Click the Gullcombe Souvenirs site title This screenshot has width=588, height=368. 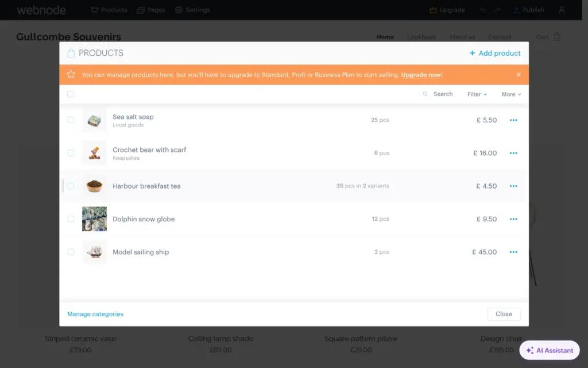(x=69, y=37)
